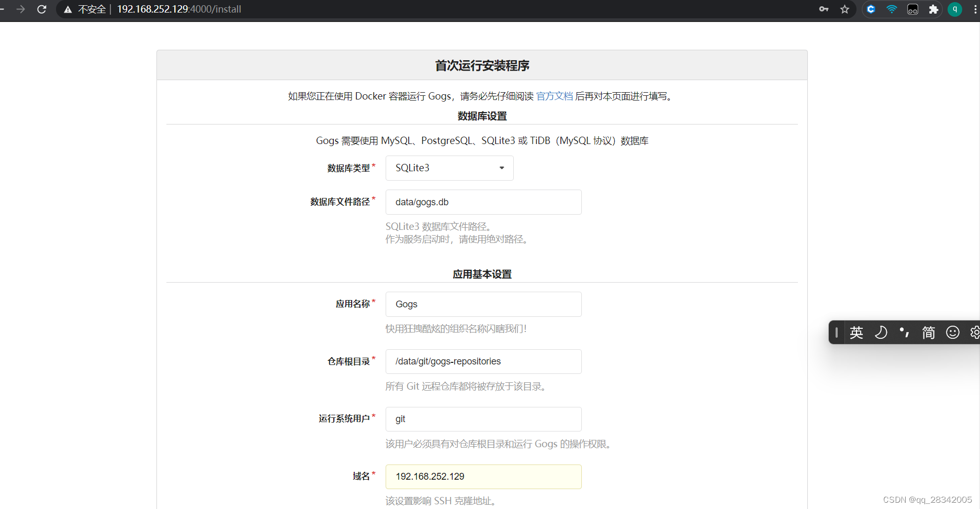Click the 数据库类型 label

coord(348,168)
